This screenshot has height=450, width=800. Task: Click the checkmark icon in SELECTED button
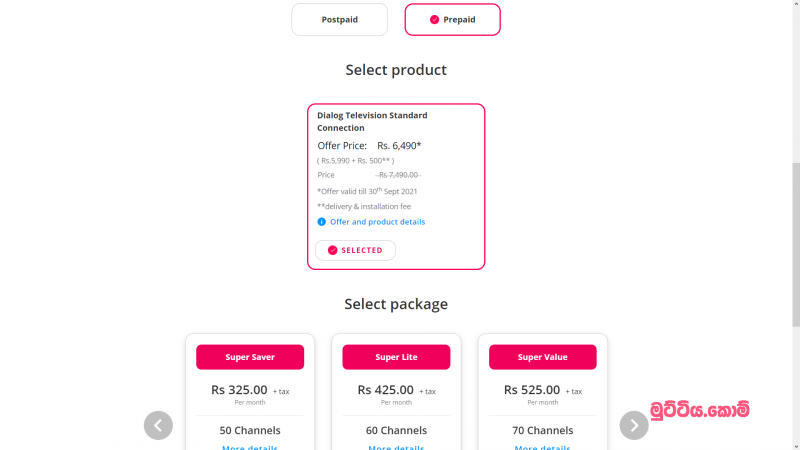[333, 250]
